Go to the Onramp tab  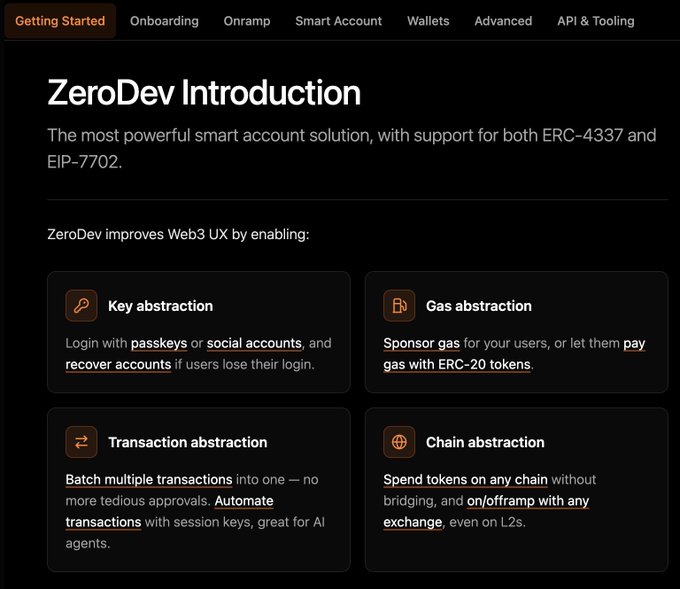247,21
